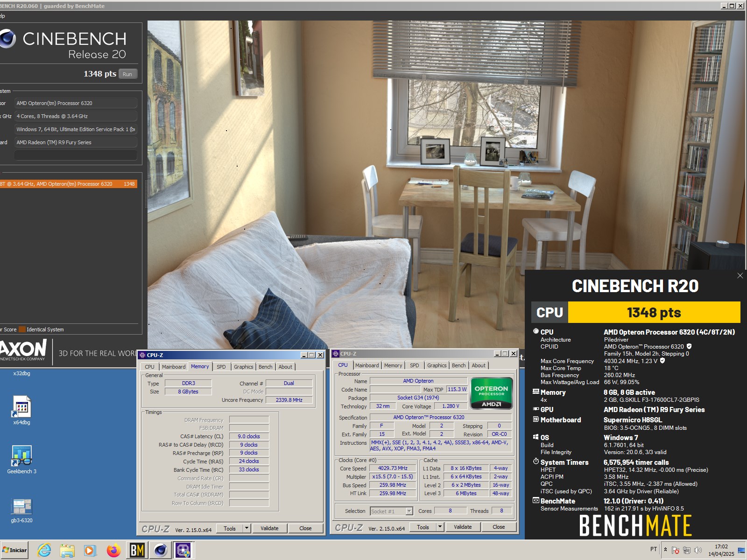Open Action Center flag icon in tray
Image resolution: width=747 pixels, height=560 pixels.
pos(676,550)
